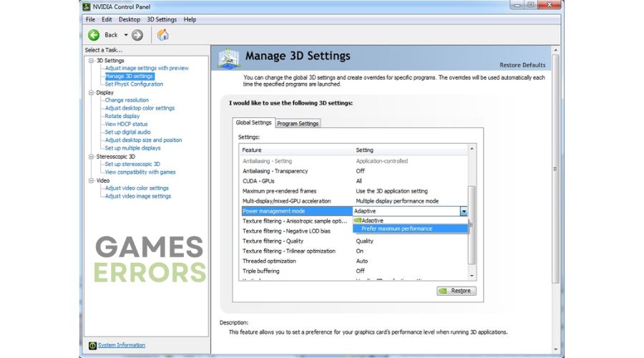This screenshot has height=358, width=644.
Task: Open View compatibility with games
Action: pyautogui.click(x=140, y=173)
